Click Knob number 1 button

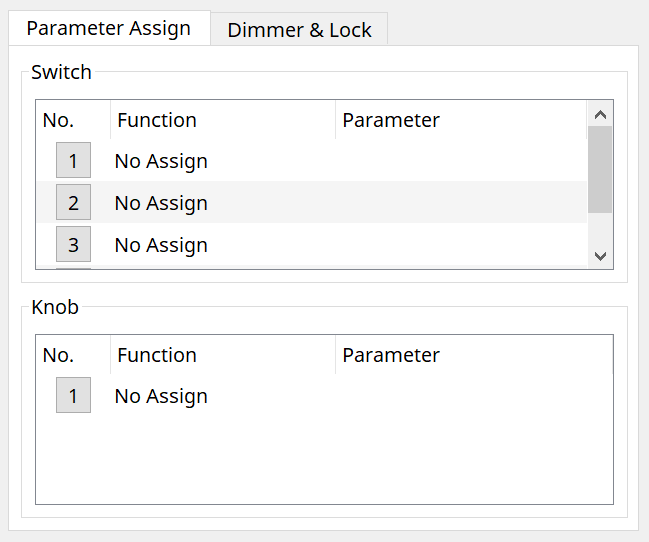[73, 396]
